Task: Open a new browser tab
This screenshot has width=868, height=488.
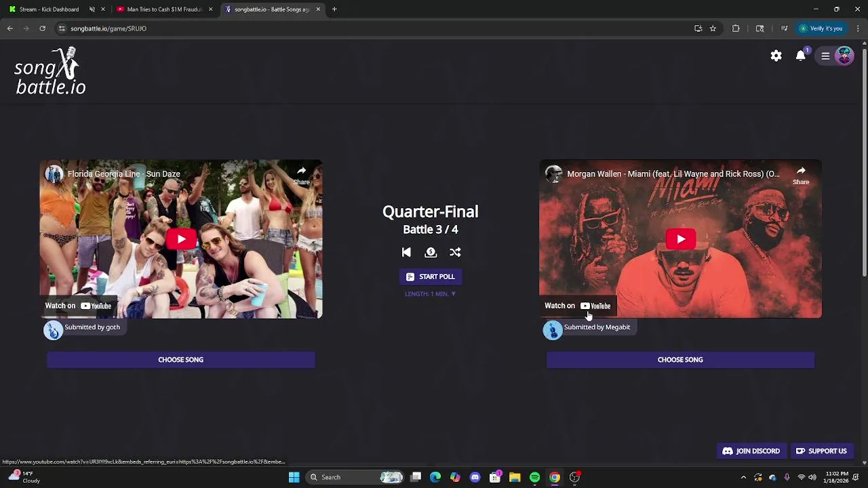Action: point(334,9)
